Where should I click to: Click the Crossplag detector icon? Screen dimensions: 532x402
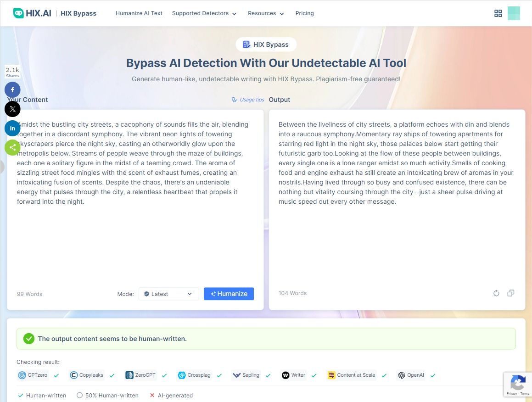[x=182, y=375]
